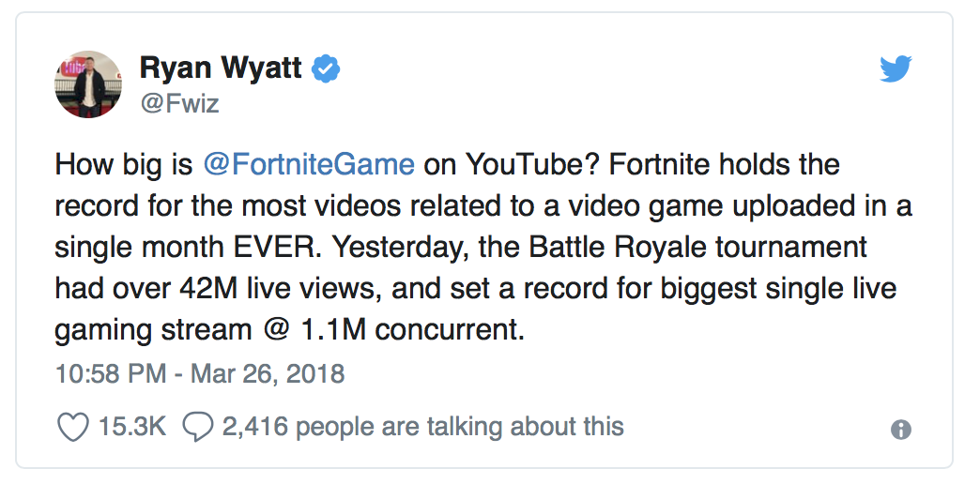Image resolution: width=980 pixels, height=484 pixels.
Task: Open the Ryan Wyatt display name
Action: tap(221, 68)
